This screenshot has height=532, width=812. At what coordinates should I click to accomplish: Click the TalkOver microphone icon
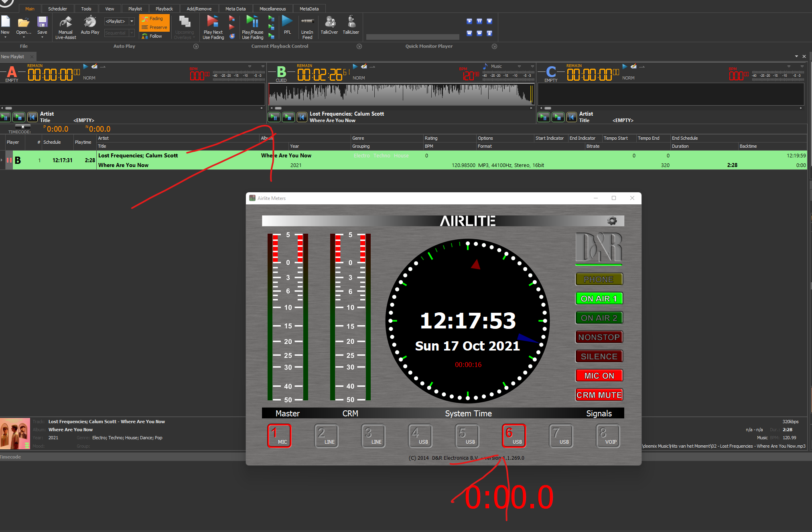pyautogui.click(x=329, y=22)
